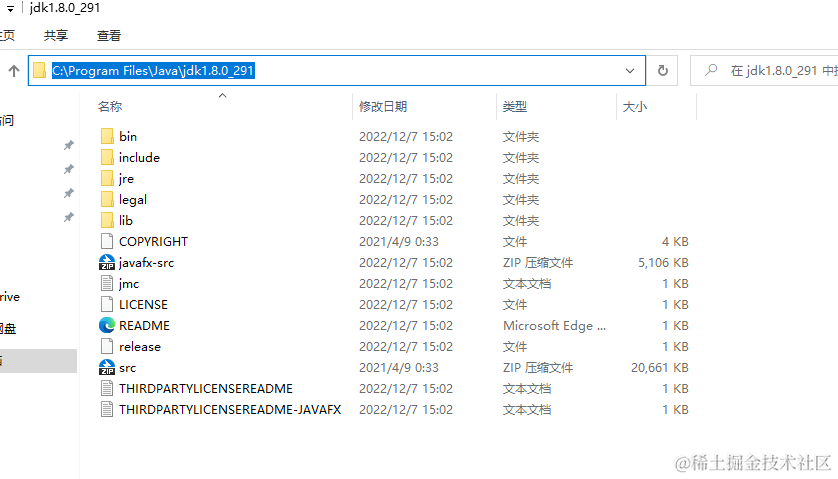Click the refresh button beside address bar
Image resolution: width=838 pixels, height=479 pixels.
(663, 71)
